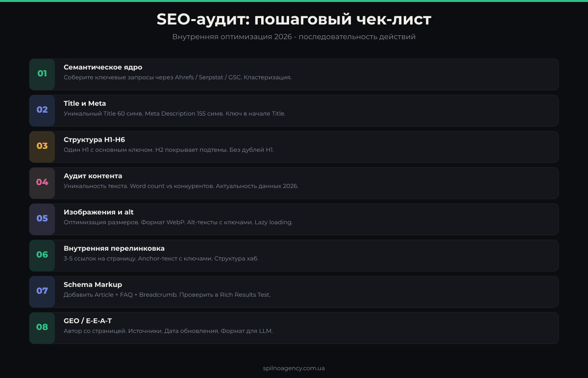Select the 'Аудит контента' heading

(x=93, y=176)
